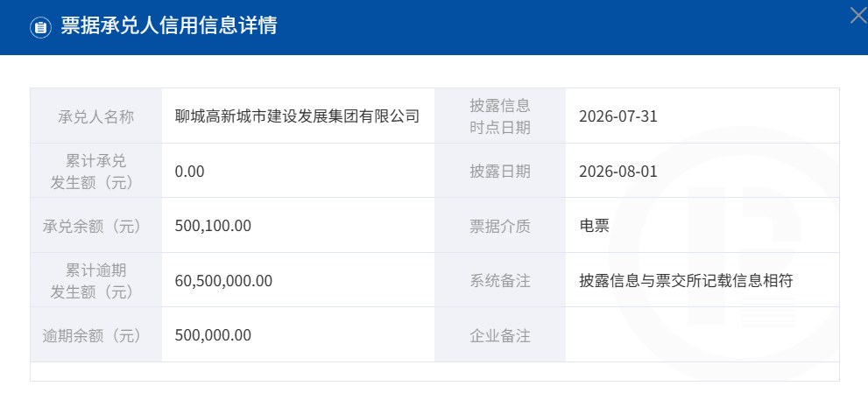
Task: Close the credit info detail dialog
Action: (x=859, y=16)
